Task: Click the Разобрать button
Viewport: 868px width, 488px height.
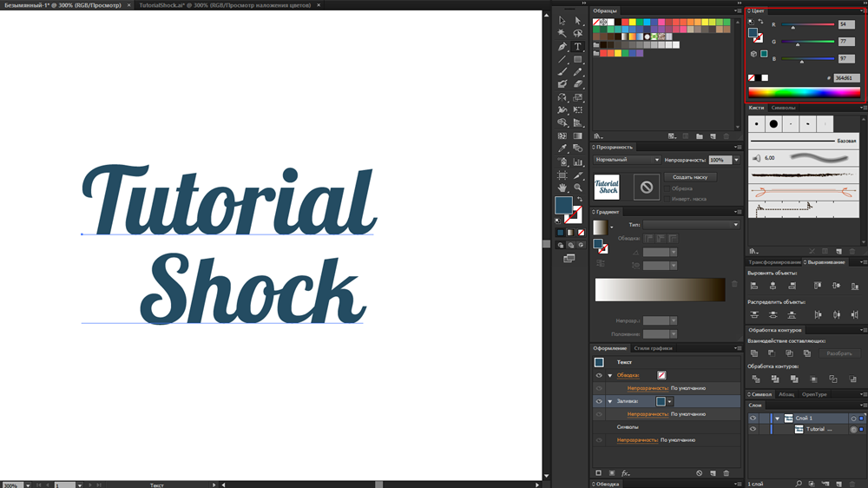Action: pyautogui.click(x=839, y=353)
